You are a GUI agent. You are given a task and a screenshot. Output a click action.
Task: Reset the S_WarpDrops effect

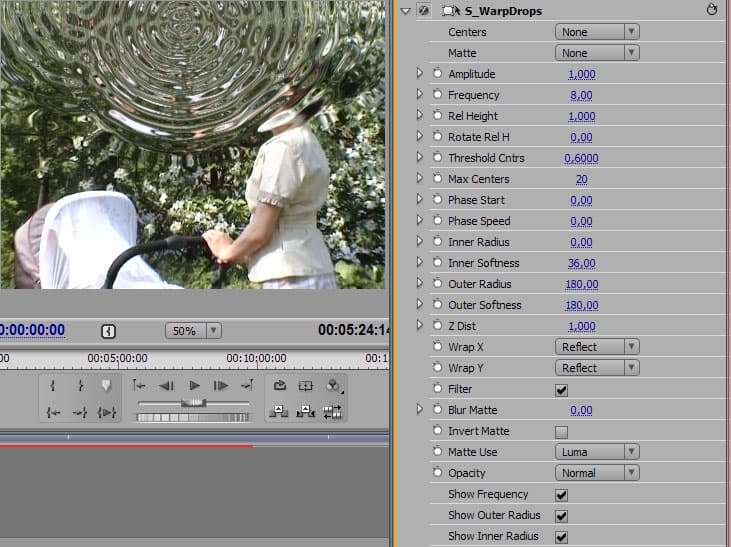click(712, 9)
